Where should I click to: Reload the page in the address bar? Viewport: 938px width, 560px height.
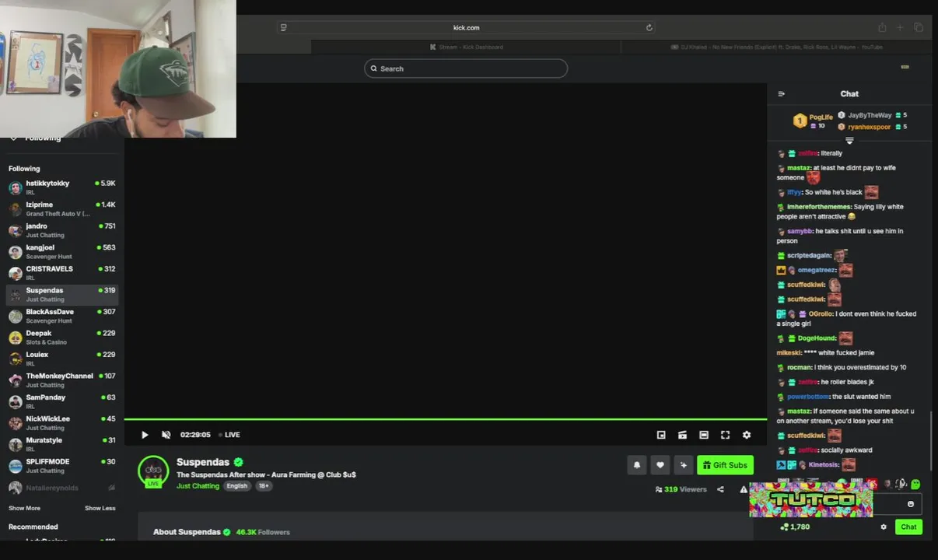click(649, 27)
